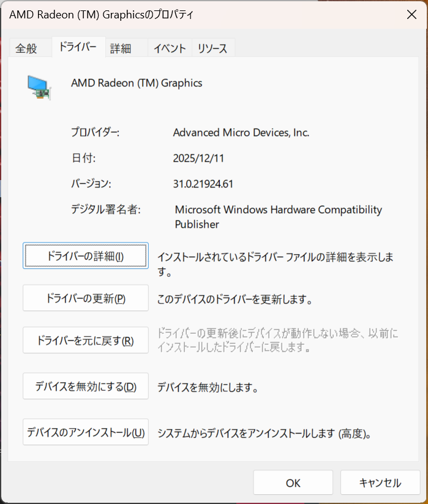Show the リソース tab
428x504 pixels.
[212, 48]
